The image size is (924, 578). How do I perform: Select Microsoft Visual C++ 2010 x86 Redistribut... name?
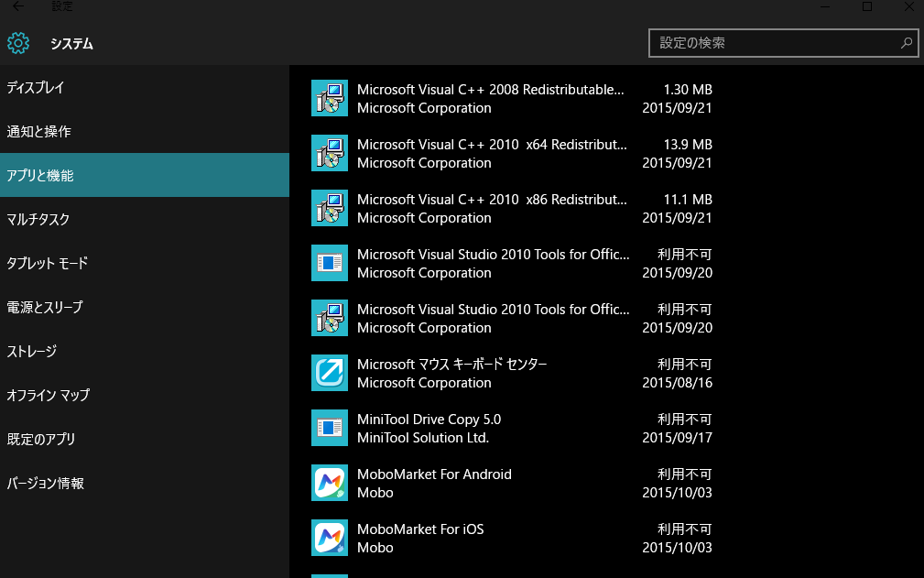492,199
